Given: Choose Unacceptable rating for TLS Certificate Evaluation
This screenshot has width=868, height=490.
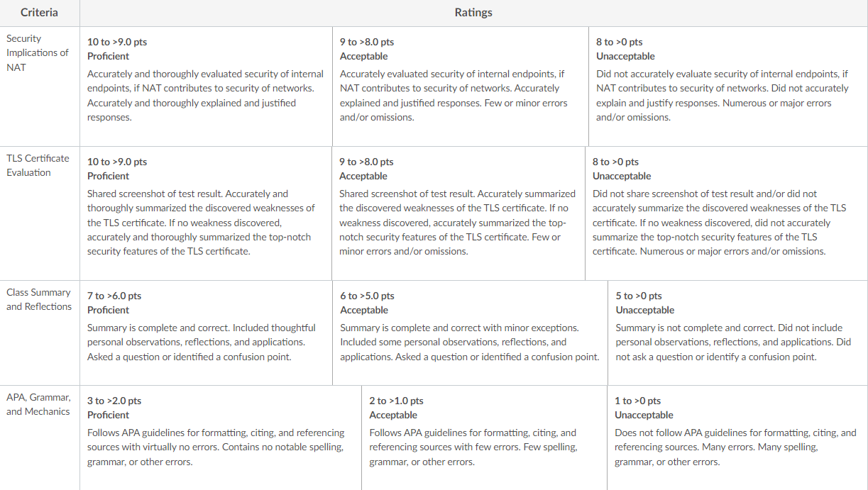Looking at the screenshot, I should pyautogui.click(x=727, y=213).
